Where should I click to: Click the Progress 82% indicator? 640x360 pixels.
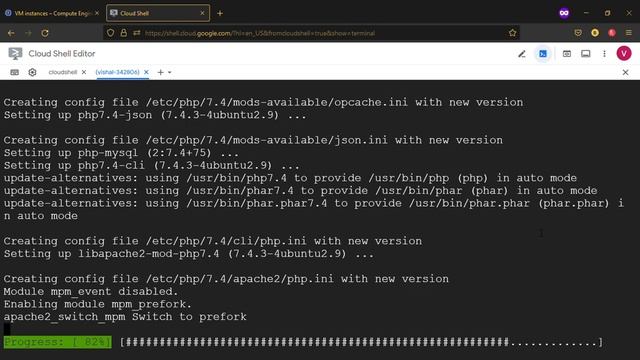coord(58,342)
